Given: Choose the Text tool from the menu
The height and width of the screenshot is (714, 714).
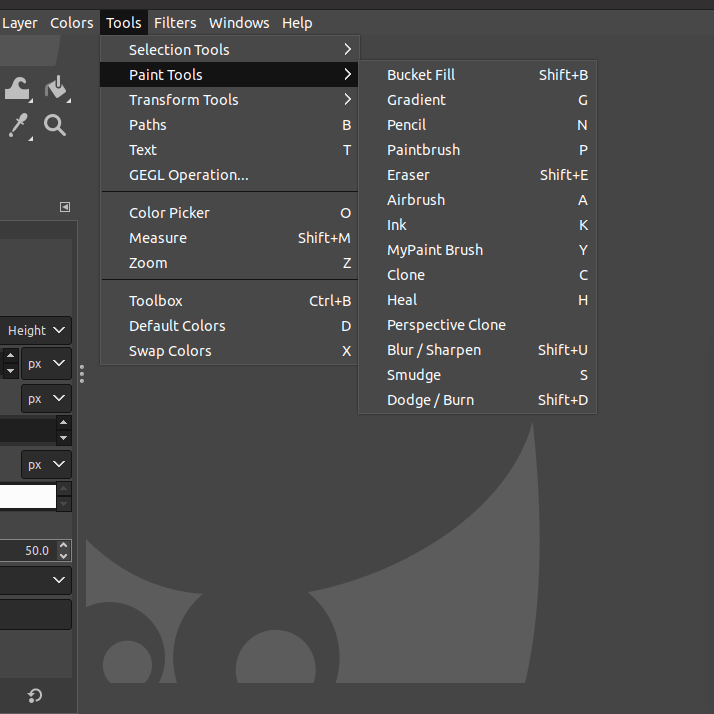Looking at the screenshot, I should (230, 150).
